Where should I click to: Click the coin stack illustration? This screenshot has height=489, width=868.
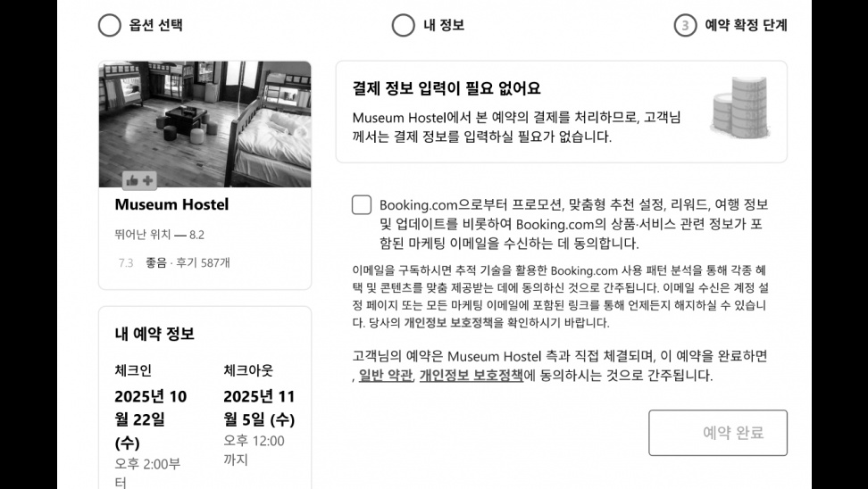coord(740,108)
